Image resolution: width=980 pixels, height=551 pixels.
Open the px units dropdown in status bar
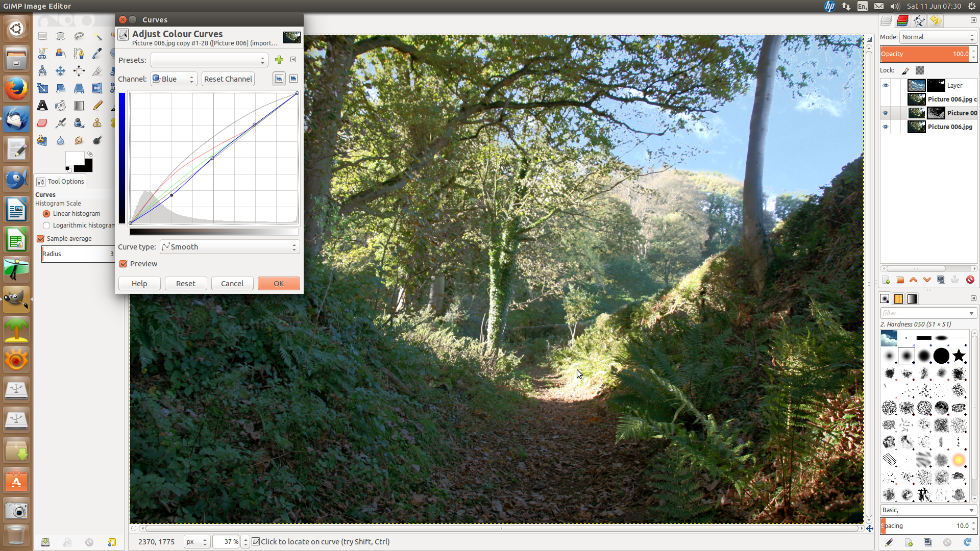(x=197, y=541)
